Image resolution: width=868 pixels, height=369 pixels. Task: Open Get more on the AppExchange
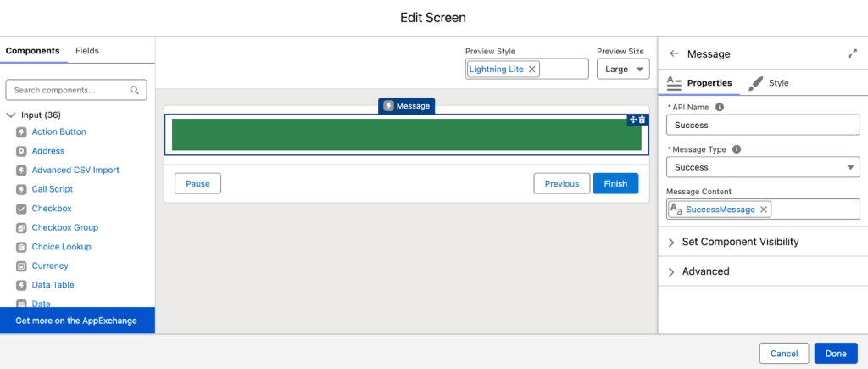(76, 321)
